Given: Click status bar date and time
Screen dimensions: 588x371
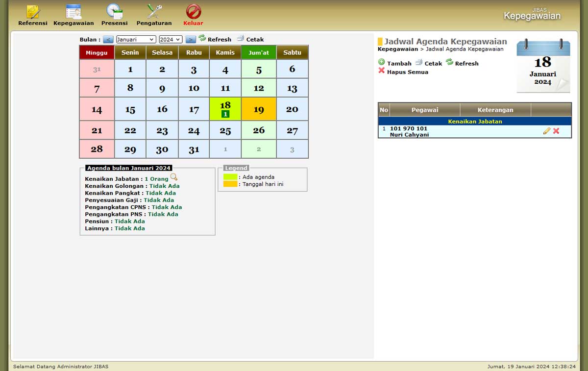Looking at the screenshot, I should [x=532, y=366].
